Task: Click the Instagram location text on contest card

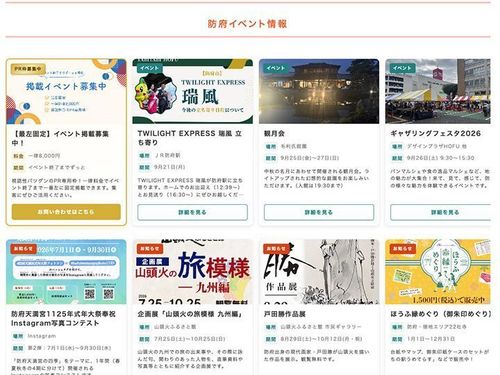Action: (x=42, y=336)
